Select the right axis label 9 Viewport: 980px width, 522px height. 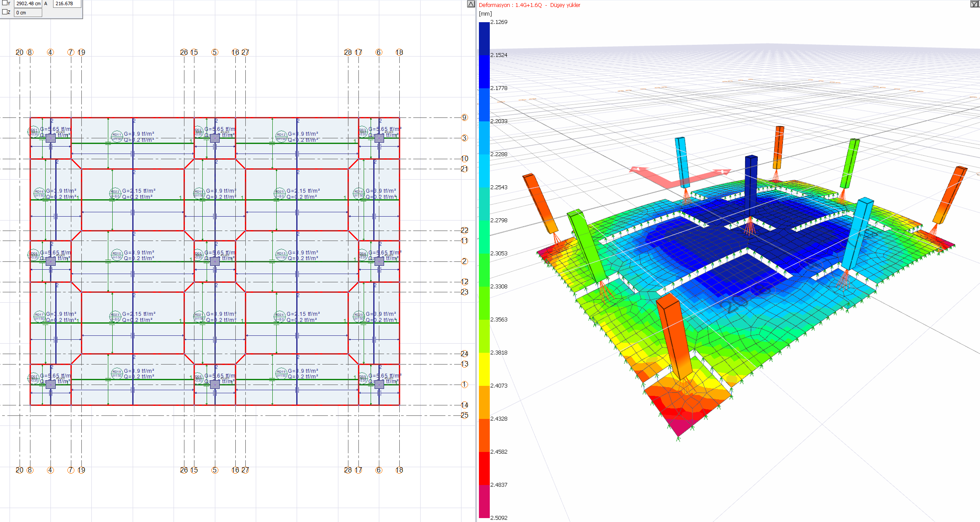[465, 117]
